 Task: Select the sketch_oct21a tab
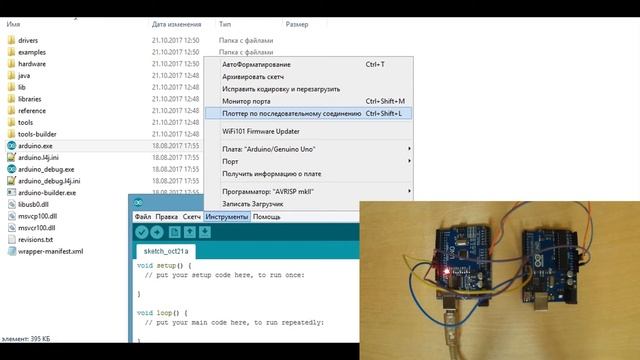[x=166, y=251]
